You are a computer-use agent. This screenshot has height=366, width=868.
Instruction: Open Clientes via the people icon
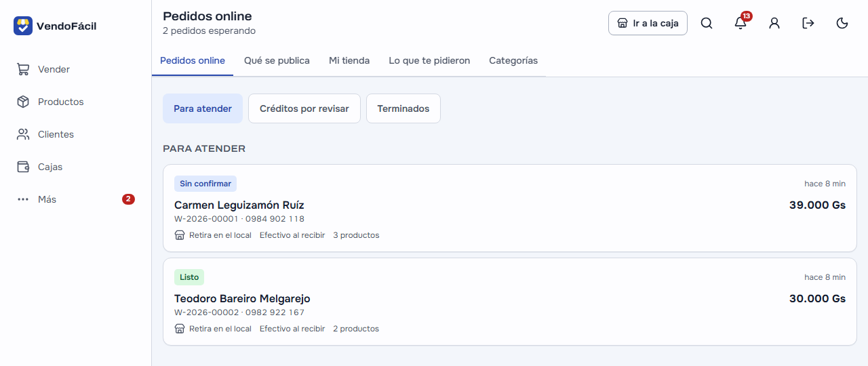click(x=23, y=134)
